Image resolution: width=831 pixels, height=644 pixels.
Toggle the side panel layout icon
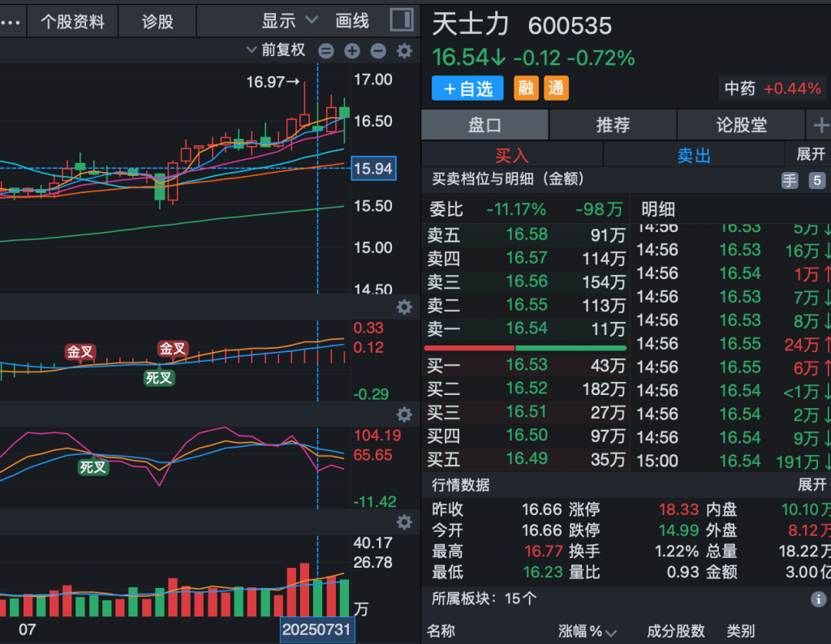[x=402, y=20]
